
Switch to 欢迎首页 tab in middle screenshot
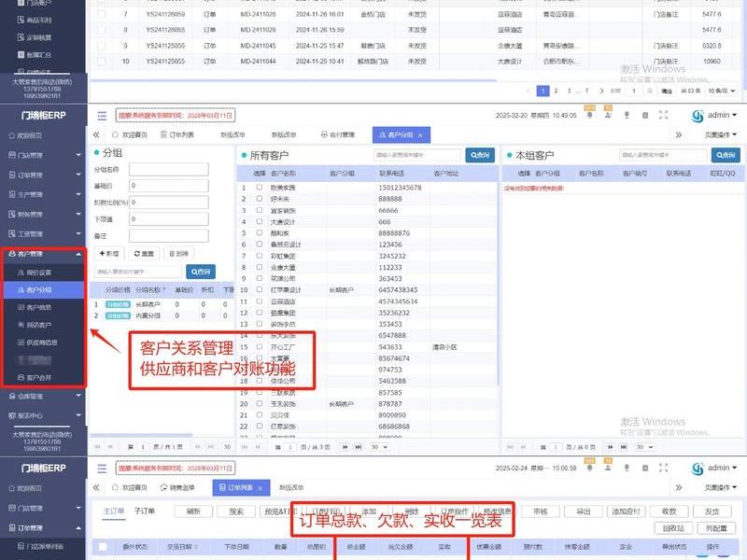click(x=130, y=135)
